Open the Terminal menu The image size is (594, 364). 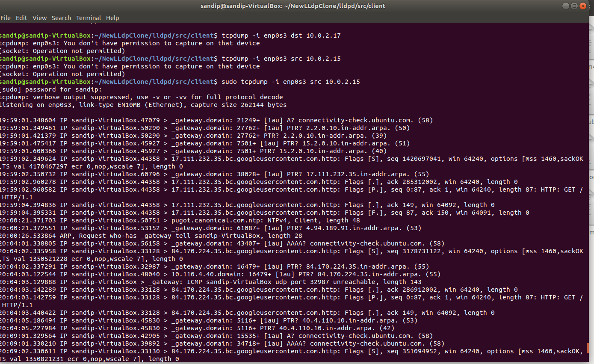pos(89,18)
